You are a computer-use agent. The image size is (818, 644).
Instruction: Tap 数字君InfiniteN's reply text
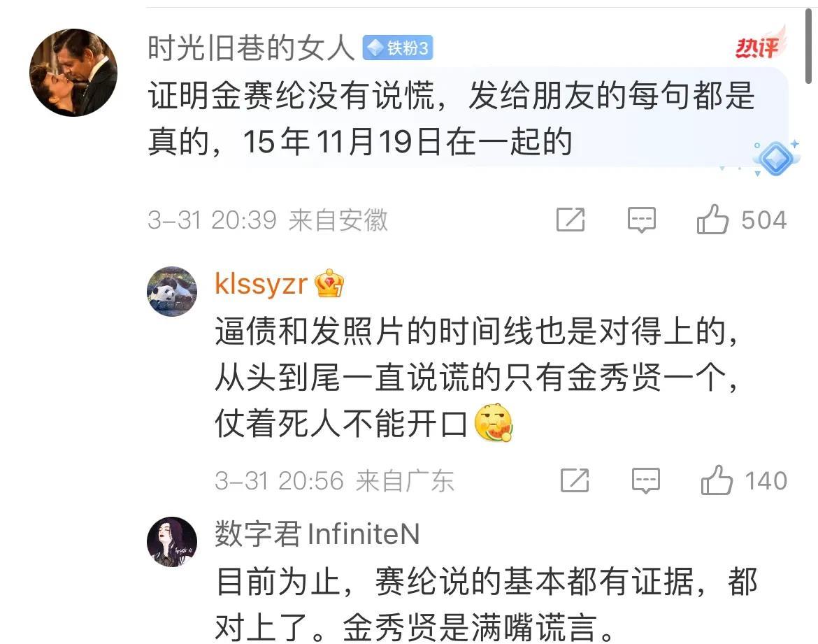click(x=486, y=604)
